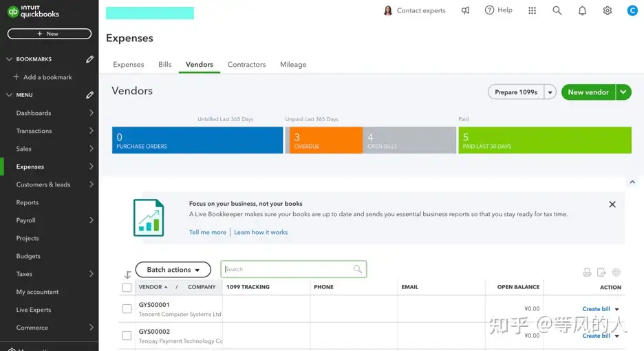Edit menu with pencil icon
This screenshot has height=351, width=644.
tap(89, 95)
